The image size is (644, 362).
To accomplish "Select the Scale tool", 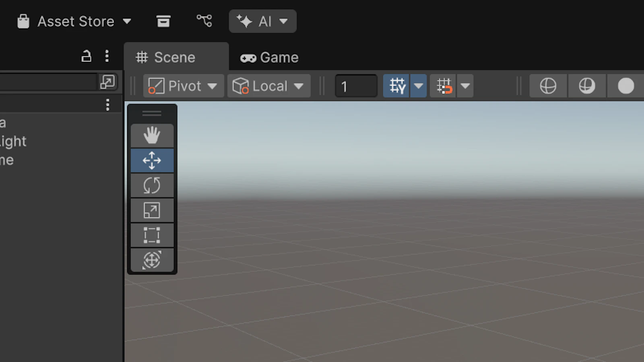I will coord(152,210).
